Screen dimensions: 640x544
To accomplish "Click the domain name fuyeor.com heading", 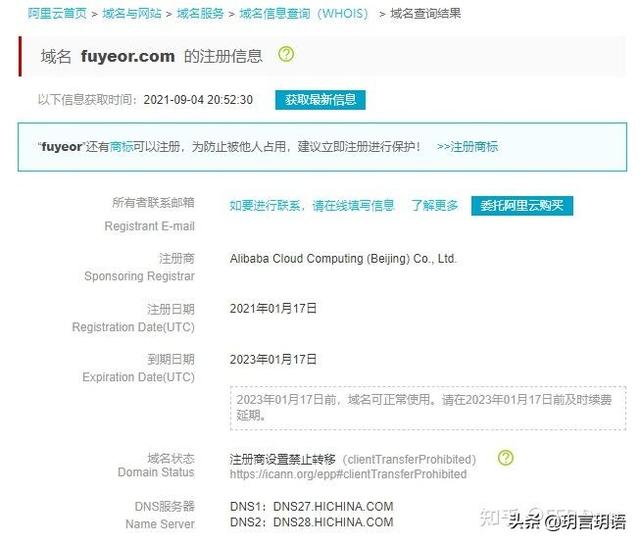I will (x=128, y=56).
